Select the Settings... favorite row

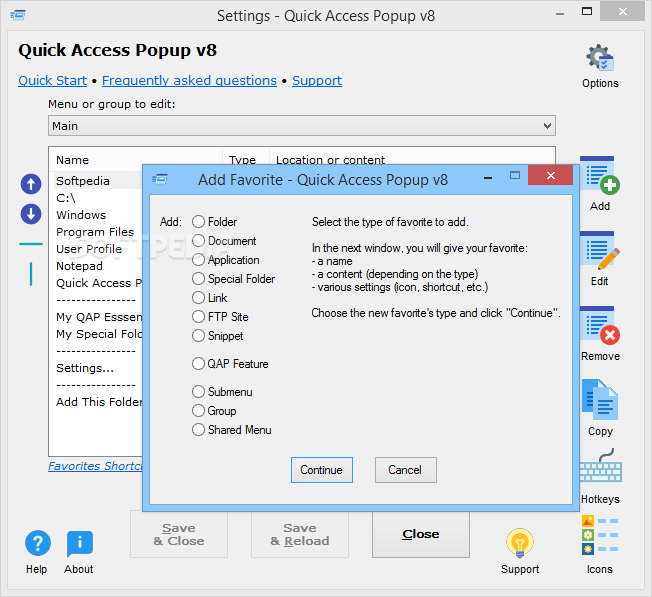(x=96, y=368)
